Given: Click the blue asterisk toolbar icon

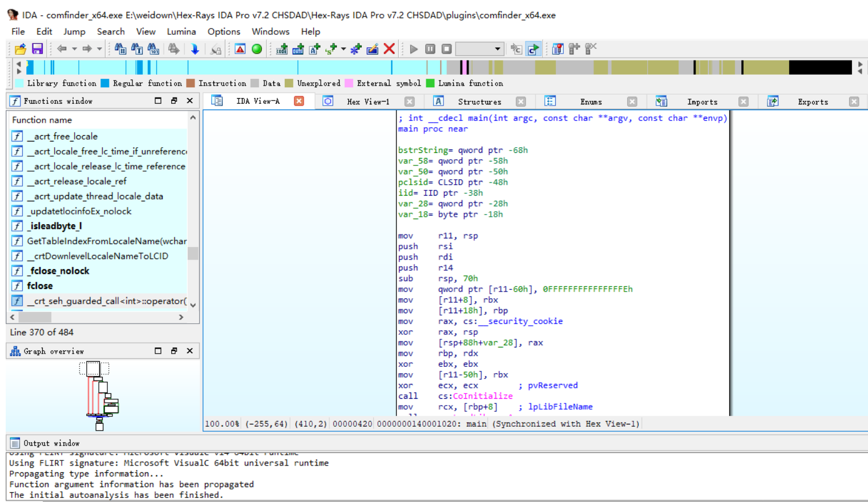Looking at the screenshot, I should tap(356, 49).
